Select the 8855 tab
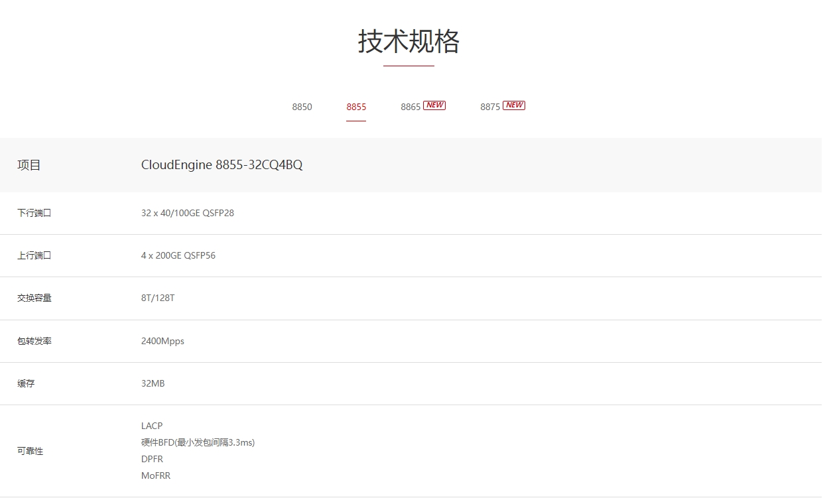The height and width of the screenshot is (504, 827). click(356, 107)
